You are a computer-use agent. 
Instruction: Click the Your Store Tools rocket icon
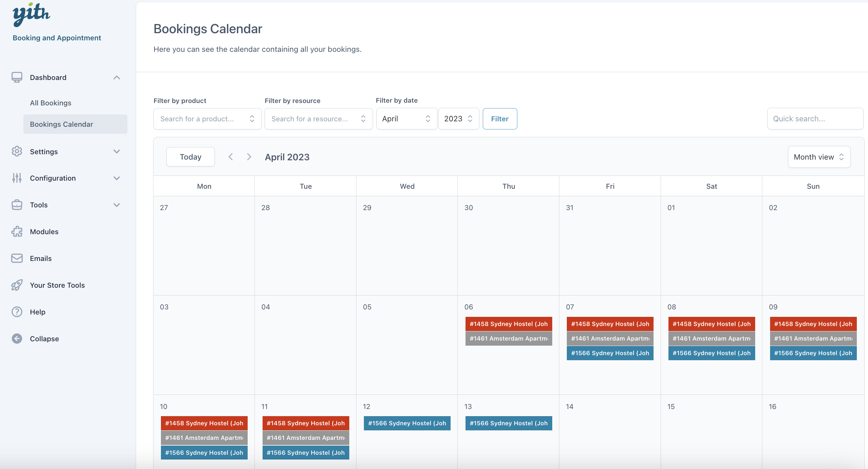pyautogui.click(x=17, y=285)
